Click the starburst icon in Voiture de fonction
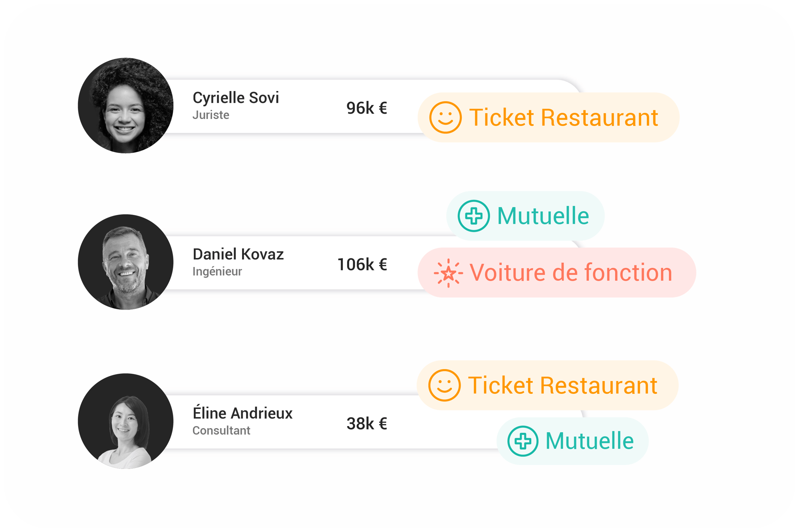 [x=448, y=273]
